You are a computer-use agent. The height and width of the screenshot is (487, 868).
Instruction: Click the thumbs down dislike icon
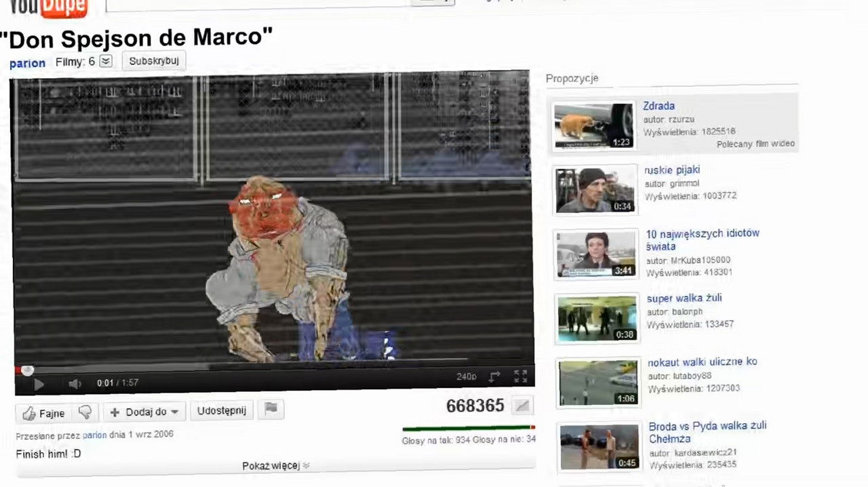point(85,412)
